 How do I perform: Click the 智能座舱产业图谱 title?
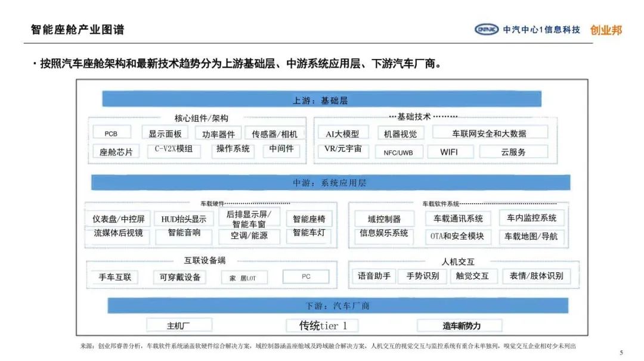(78, 30)
